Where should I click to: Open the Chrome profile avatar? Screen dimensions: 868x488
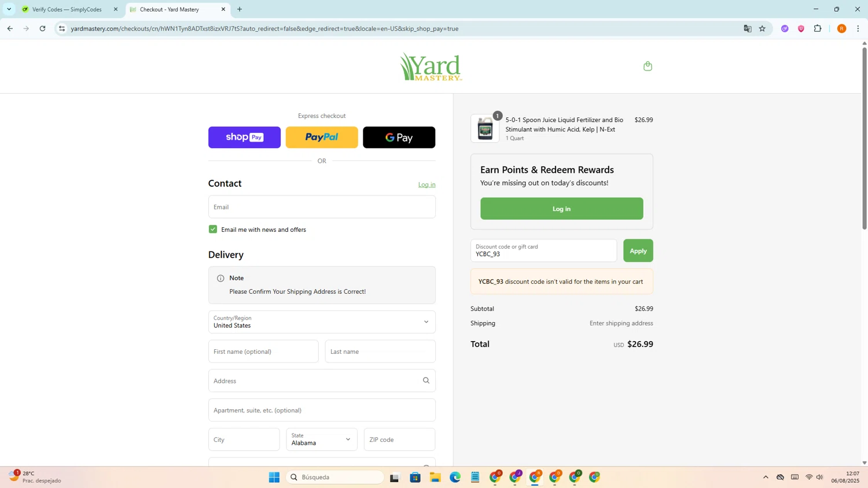(841, 28)
